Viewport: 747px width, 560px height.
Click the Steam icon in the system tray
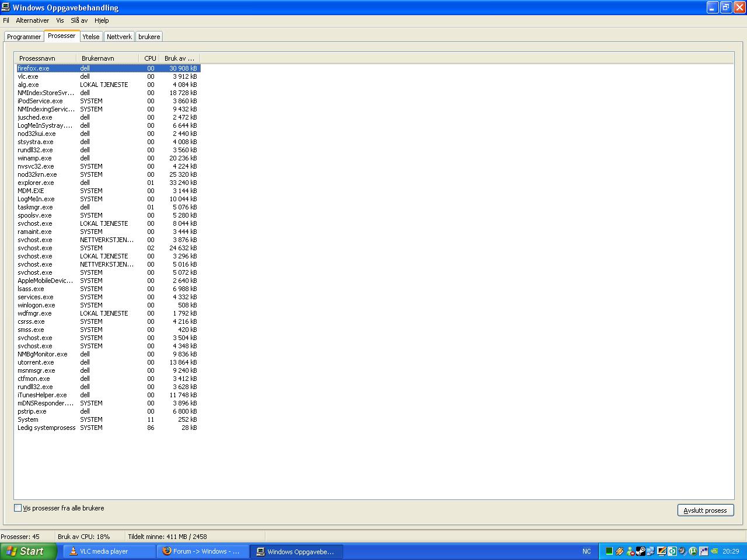[x=640, y=551]
